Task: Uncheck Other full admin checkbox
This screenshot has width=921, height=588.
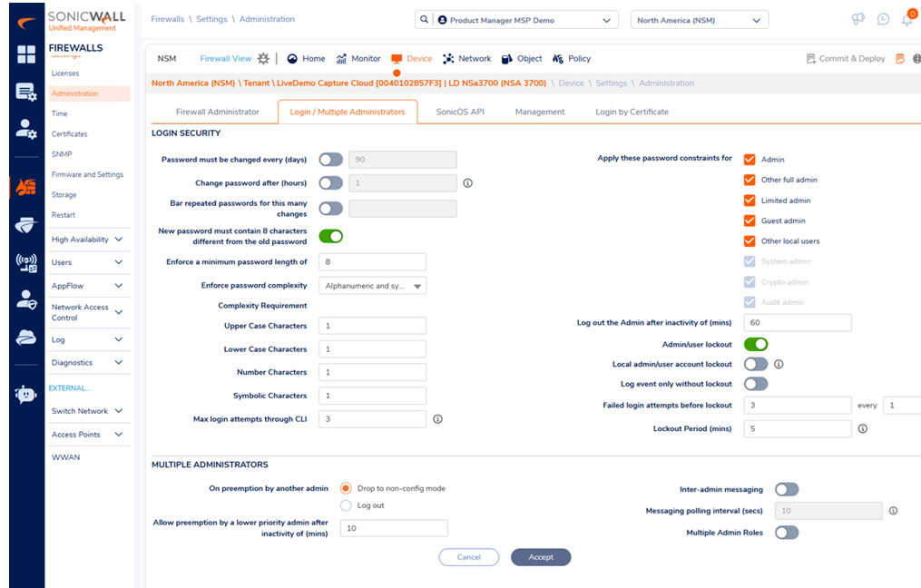Action: [750, 180]
